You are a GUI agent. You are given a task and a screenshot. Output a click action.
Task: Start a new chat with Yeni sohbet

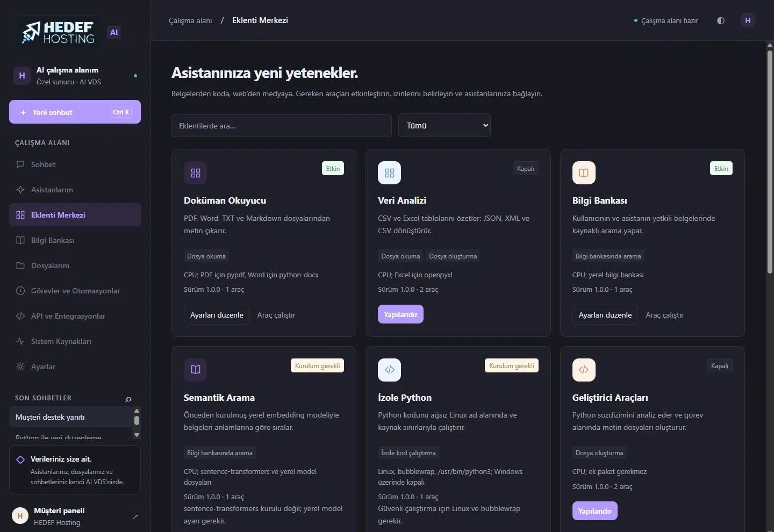[75, 112]
